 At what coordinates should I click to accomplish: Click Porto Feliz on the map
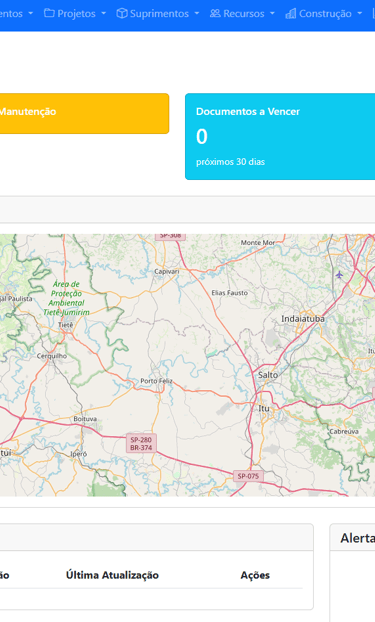(x=156, y=381)
